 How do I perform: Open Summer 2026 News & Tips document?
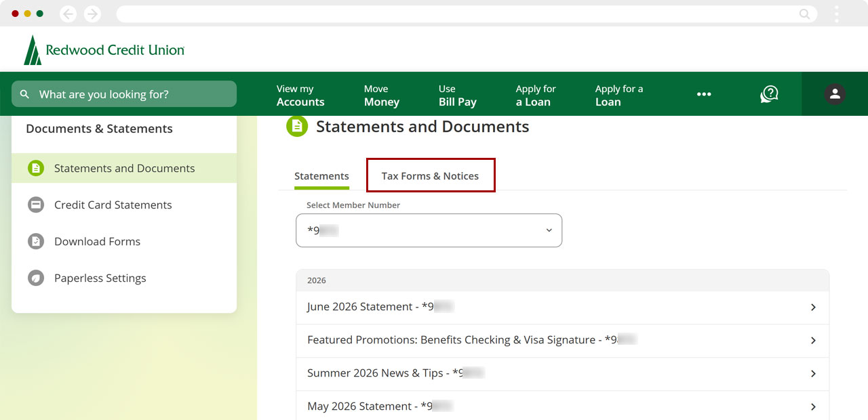click(x=562, y=374)
